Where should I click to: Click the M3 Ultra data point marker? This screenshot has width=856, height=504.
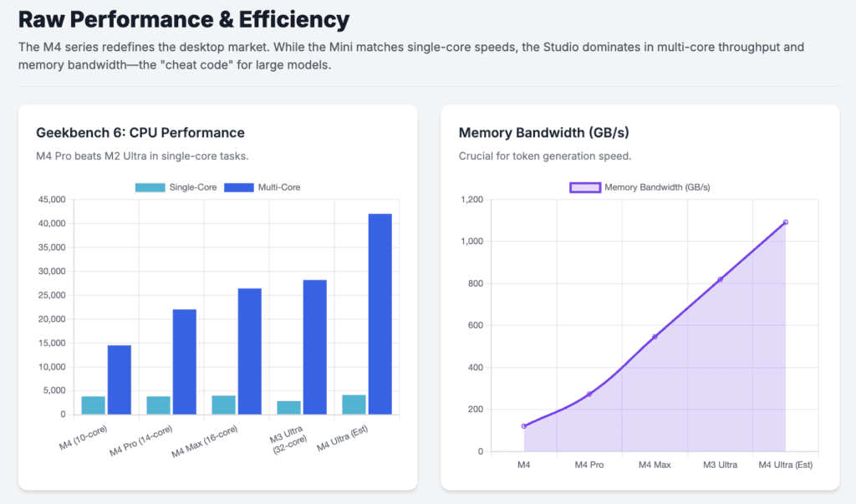pyautogui.click(x=719, y=278)
